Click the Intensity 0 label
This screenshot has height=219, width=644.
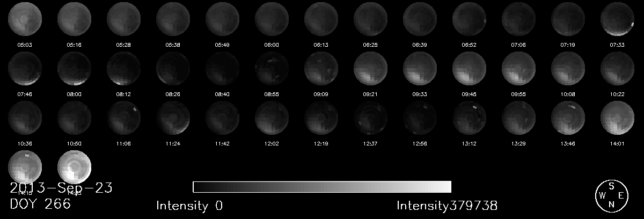(x=189, y=206)
